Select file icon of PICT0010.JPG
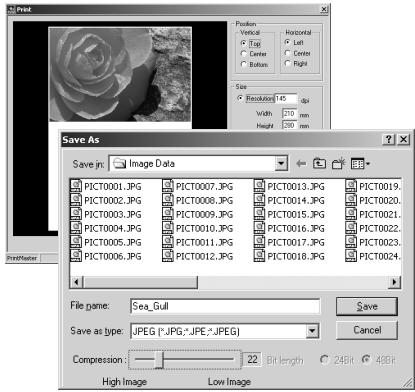This screenshot has height=392, width=415. tap(168, 228)
